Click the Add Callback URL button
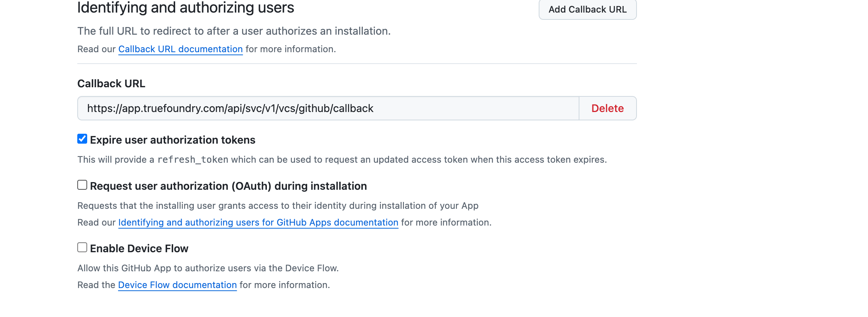Image resolution: width=868 pixels, height=317 pixels. 587,10
